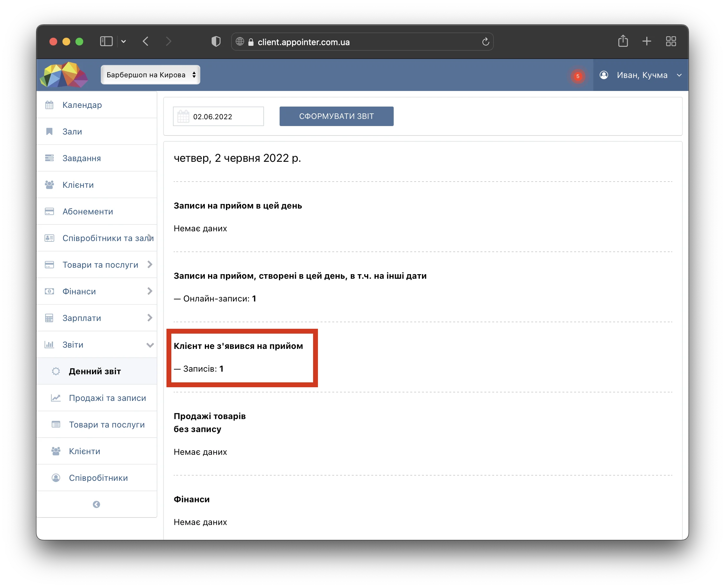Click the site settings globe icon in the address bar
The width and height of the screenshot is (725, 588).
point(240,42)
